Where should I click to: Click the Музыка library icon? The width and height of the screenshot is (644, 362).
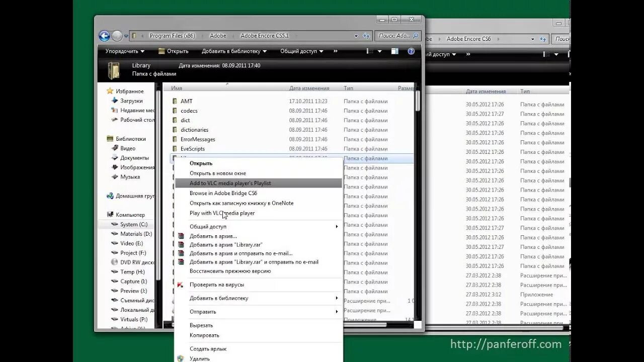[x=114, y=177]
